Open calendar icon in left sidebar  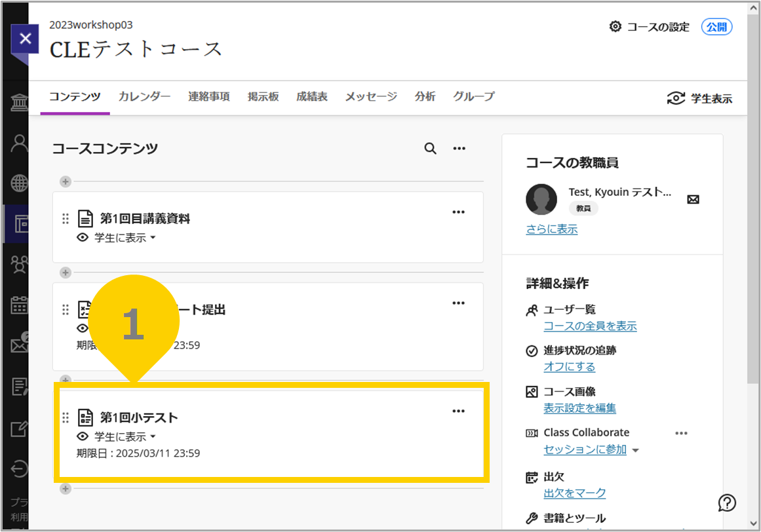pyautogui.click(x=20, y=305)
